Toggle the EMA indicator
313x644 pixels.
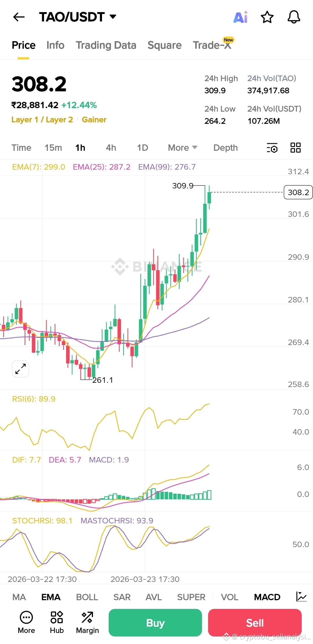coord(51,597)
